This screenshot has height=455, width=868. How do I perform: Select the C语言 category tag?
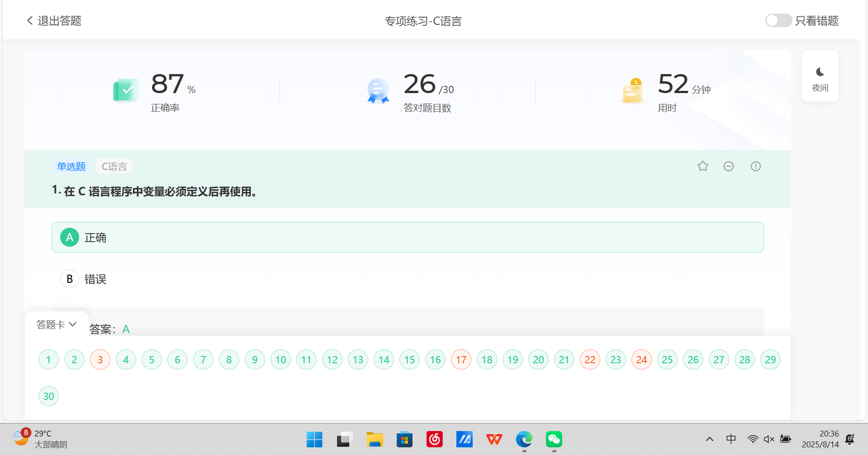(114, 166)
